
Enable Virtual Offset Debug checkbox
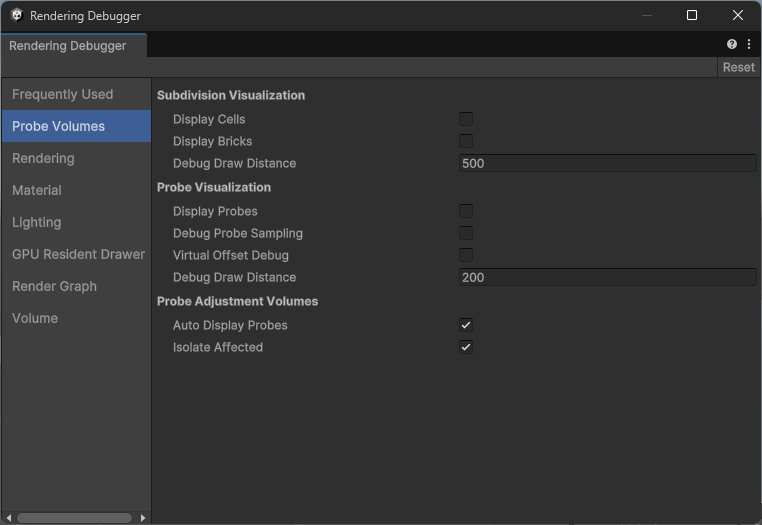pos(466,255)
